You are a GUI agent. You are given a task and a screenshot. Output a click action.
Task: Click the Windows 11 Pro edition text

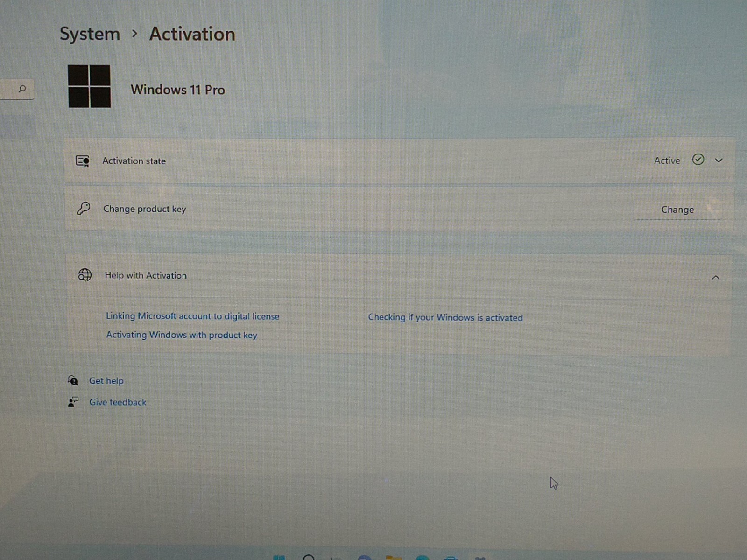click(x=177, y=90)
